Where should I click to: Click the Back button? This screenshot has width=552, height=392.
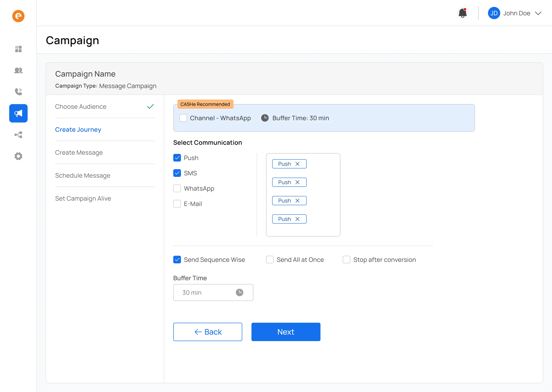[208, 332]
